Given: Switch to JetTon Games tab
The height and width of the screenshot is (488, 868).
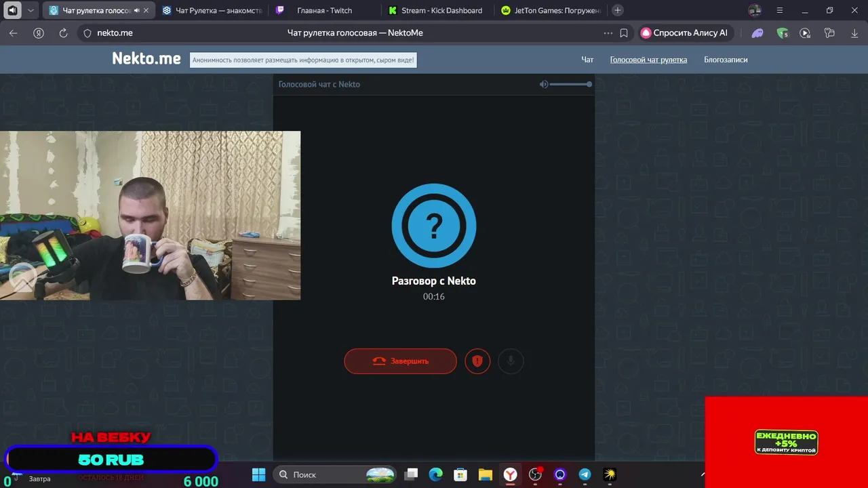Looking at the screenshot, I should (551, 10).
